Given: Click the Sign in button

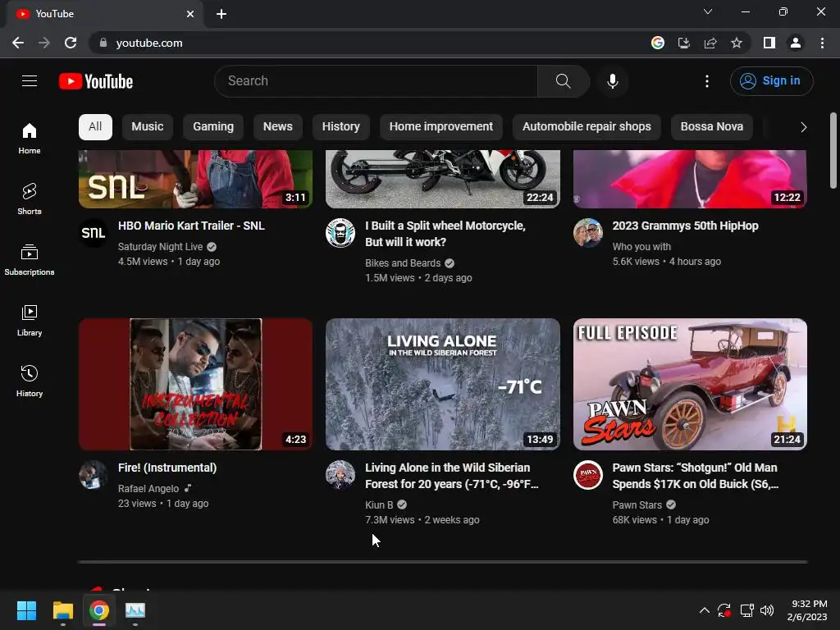Looking at the screenshot, I should tap(771, 81).
